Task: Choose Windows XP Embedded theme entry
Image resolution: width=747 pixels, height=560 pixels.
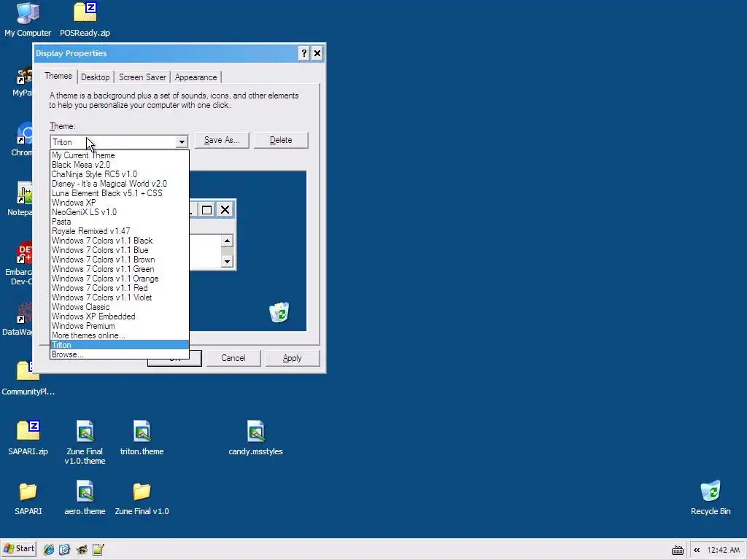Action: [119, 316]
